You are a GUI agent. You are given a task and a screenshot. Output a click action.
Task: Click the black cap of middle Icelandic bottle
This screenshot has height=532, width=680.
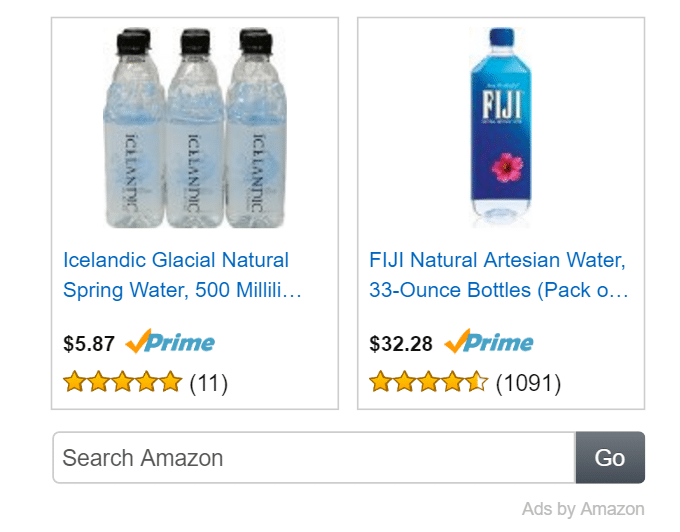point(196,42)
